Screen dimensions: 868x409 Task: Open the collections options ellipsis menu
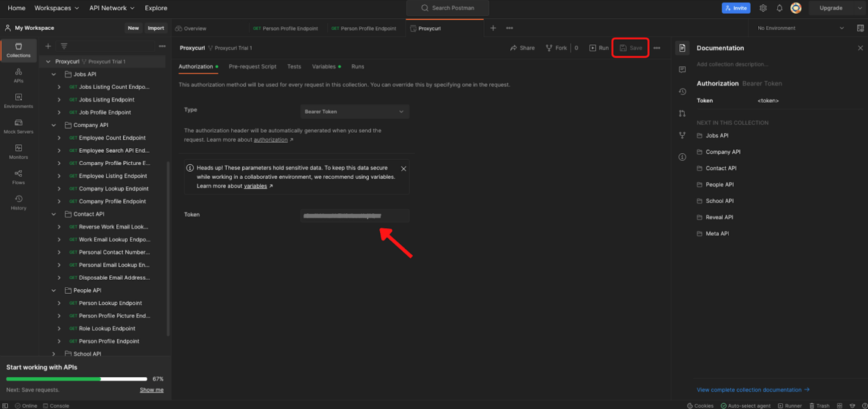162,46
